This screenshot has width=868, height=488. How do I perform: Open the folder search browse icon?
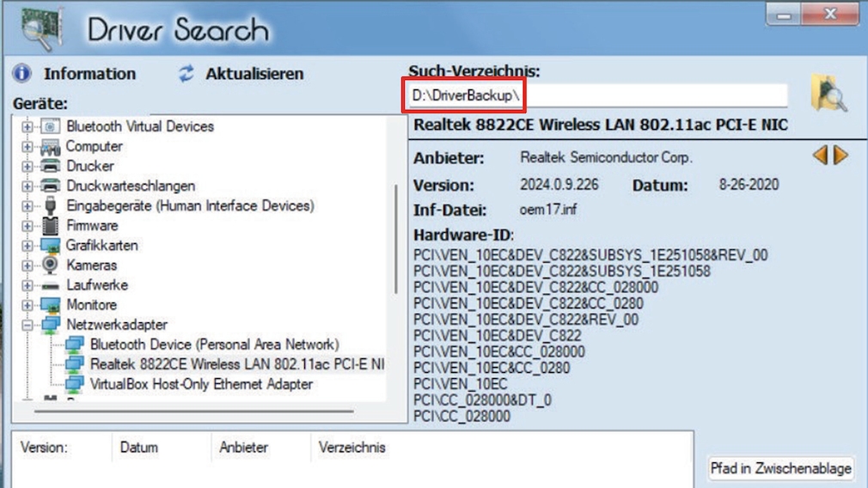pyautogui.click(x=828, y=94)
